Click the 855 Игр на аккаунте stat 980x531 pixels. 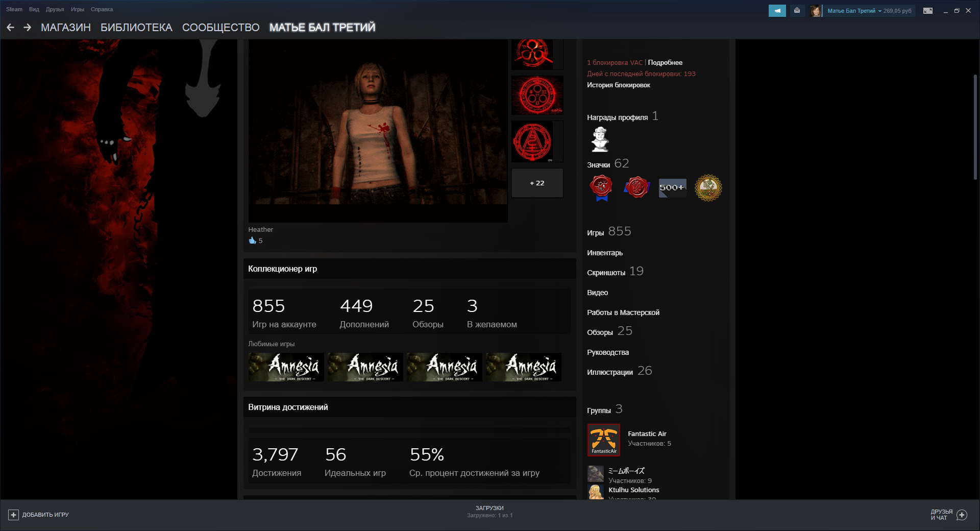coord(284,313)
